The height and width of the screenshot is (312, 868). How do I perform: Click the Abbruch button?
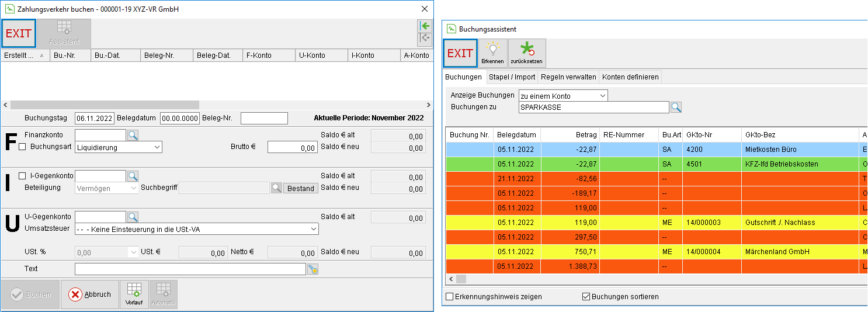[x=89, y=294]
